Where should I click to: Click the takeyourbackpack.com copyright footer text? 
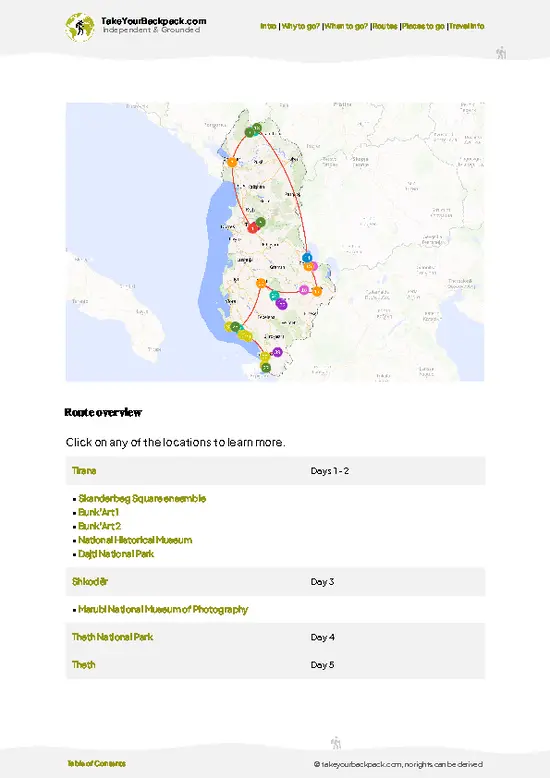pos(398,764)
